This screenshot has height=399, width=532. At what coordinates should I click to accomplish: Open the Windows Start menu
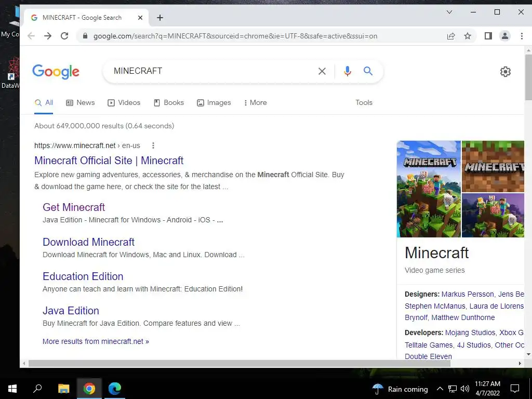pyautogui.click(x=12, y=389)
